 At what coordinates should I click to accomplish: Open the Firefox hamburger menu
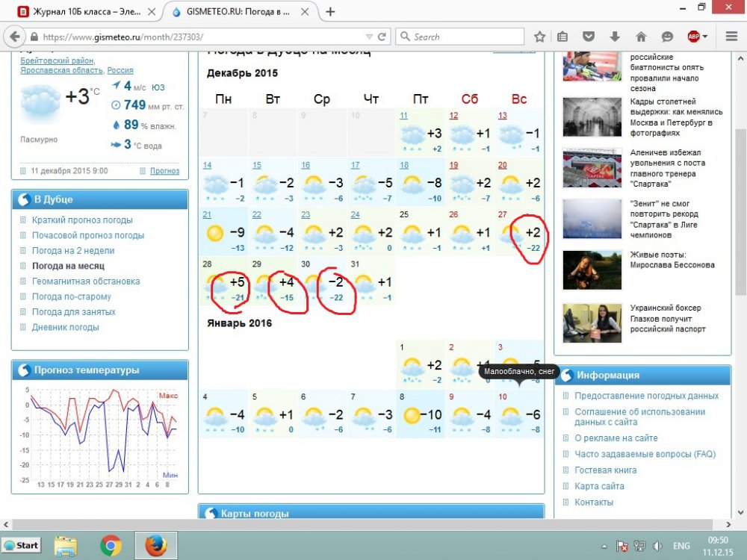pos(729,37)
